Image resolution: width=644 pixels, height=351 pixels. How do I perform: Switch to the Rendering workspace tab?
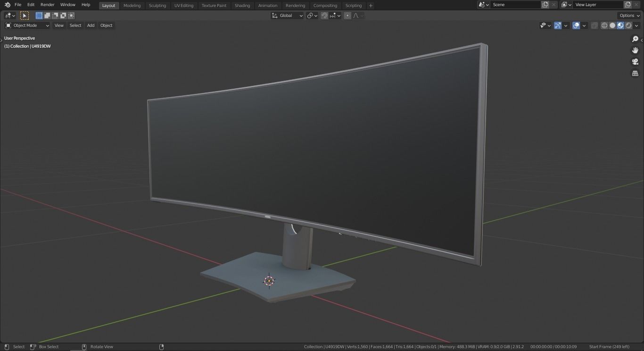(x=296, y=6)
